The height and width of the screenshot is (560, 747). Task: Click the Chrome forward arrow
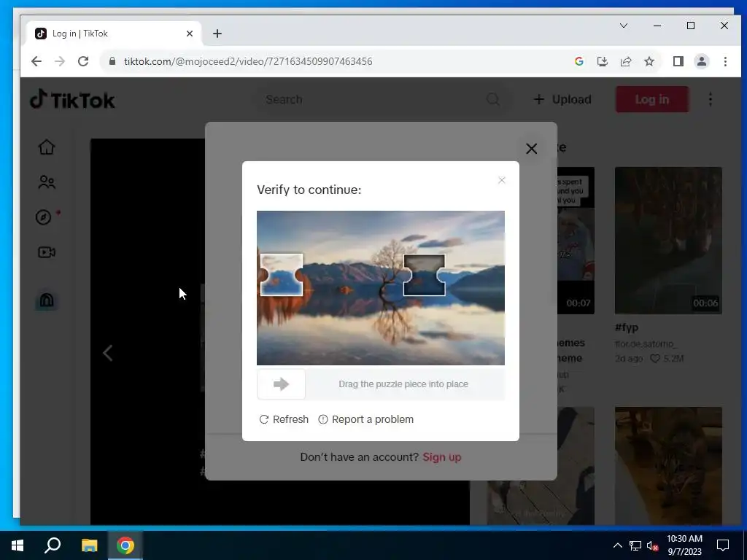click(60, 61)
